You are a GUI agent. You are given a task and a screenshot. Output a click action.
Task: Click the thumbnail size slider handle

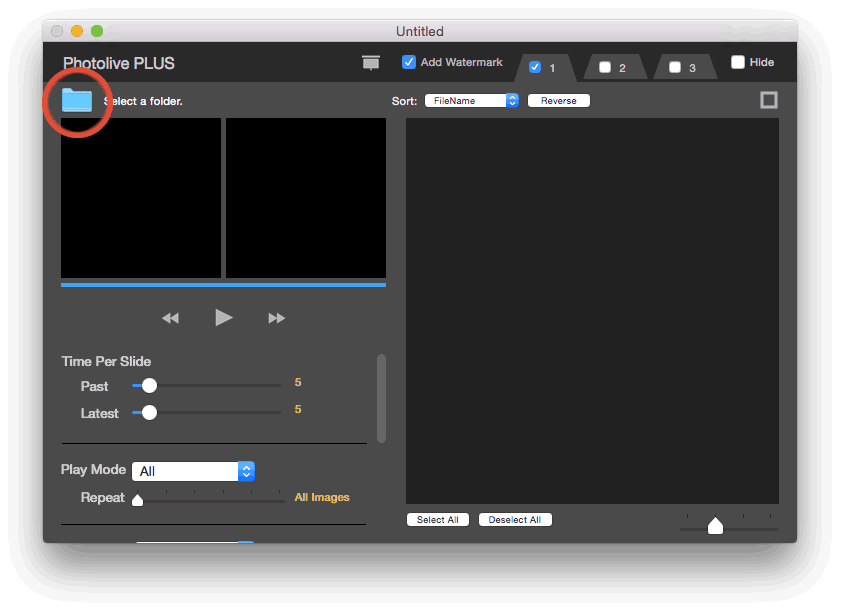click(715, 526)
